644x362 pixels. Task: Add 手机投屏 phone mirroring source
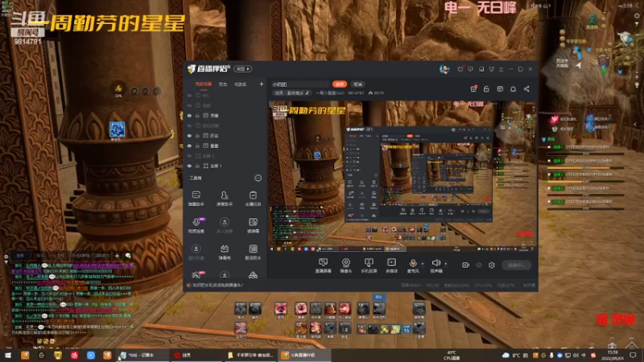[369, 265]
